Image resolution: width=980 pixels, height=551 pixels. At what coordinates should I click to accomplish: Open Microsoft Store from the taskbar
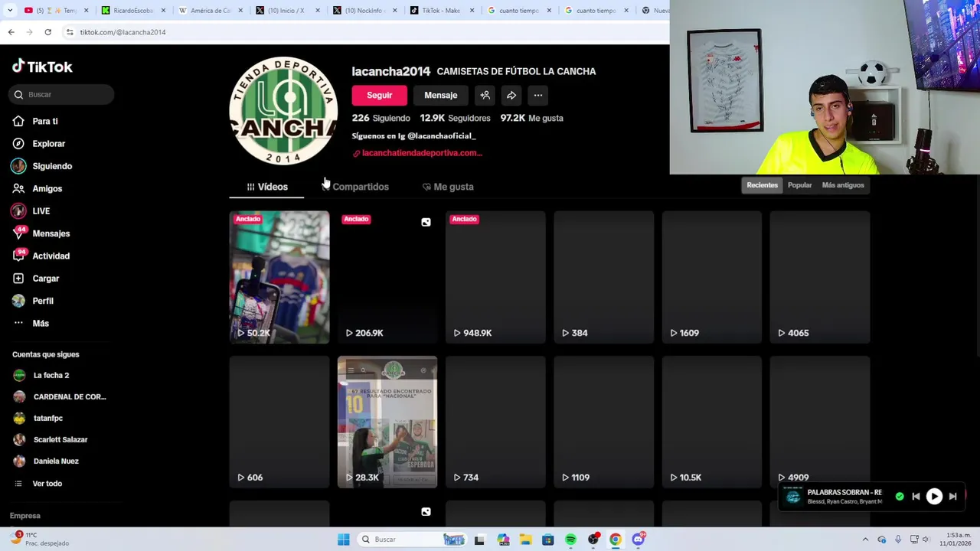point(547,540)
